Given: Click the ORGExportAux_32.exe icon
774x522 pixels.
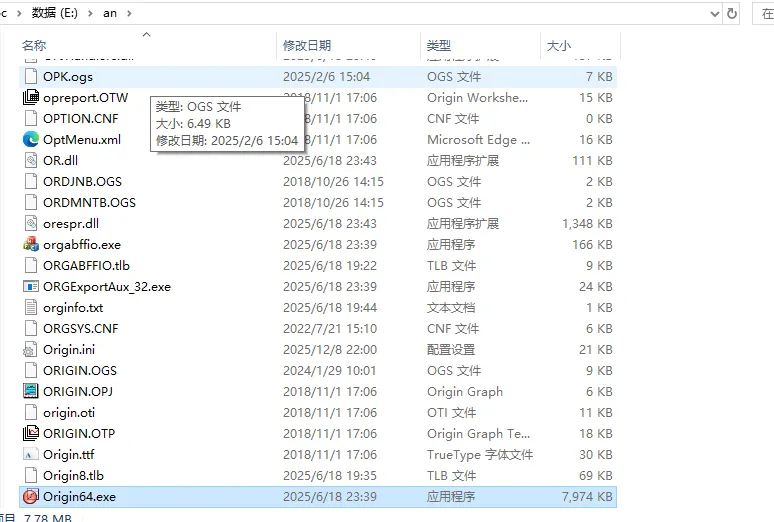Looking at the screenshot, I should [31, 286].
